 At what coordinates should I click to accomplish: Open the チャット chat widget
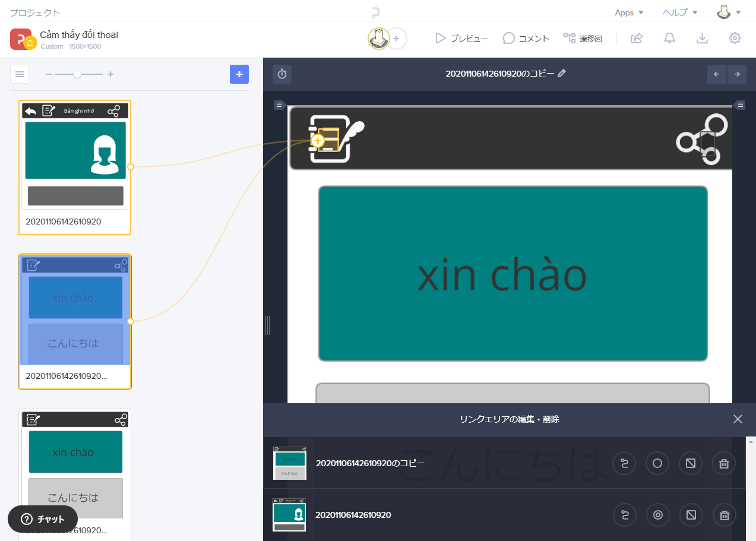[x=43, y=519]
